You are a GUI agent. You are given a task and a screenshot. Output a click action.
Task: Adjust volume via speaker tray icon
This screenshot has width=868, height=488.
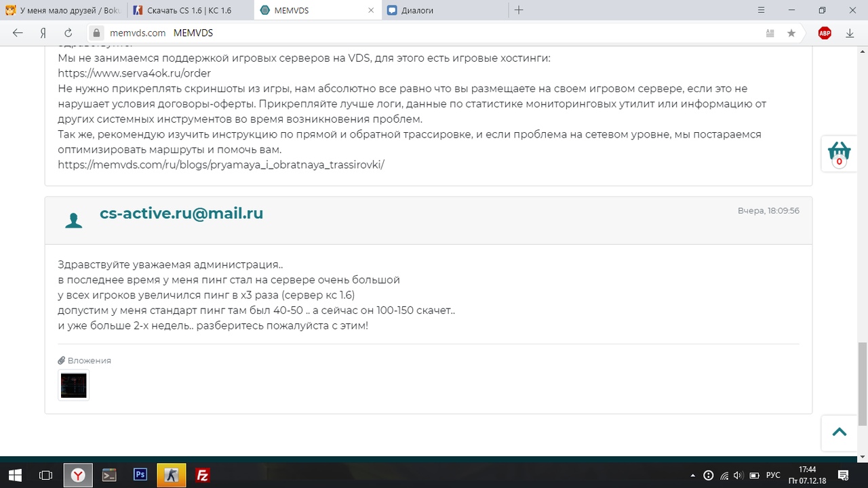tap(738, 475)
